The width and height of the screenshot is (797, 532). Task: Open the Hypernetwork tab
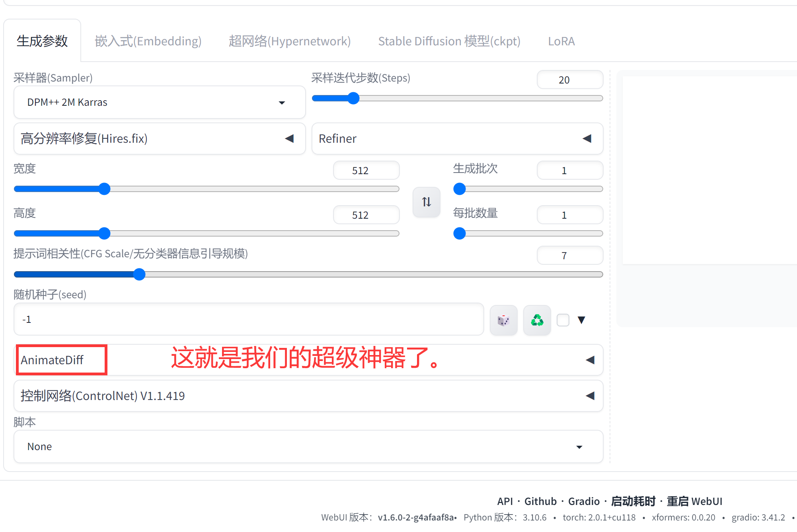[289, 41]
